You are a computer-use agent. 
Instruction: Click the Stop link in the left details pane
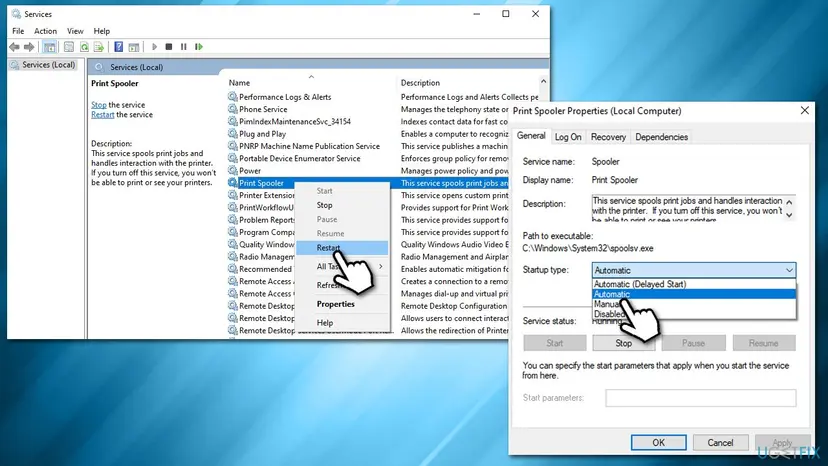coord(98,105)
